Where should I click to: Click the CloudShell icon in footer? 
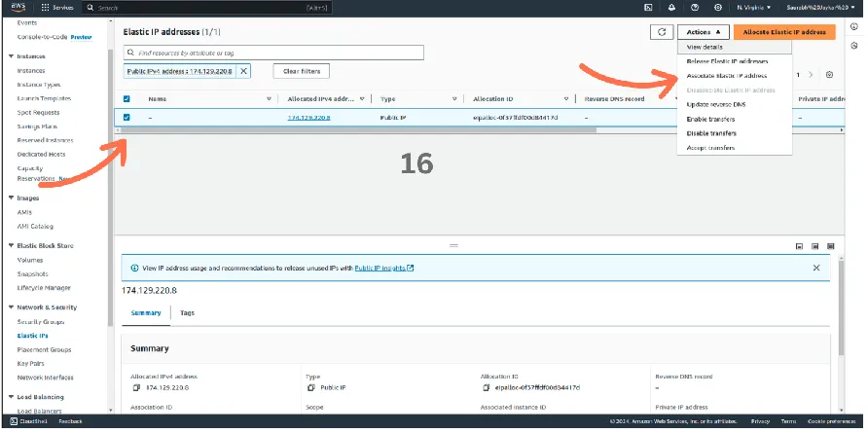pyautogui.click(x=14, y=422)
